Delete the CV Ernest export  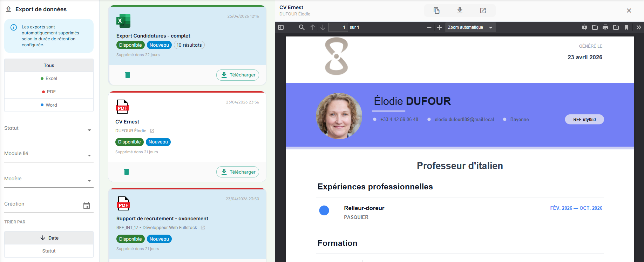pos(127,172)
